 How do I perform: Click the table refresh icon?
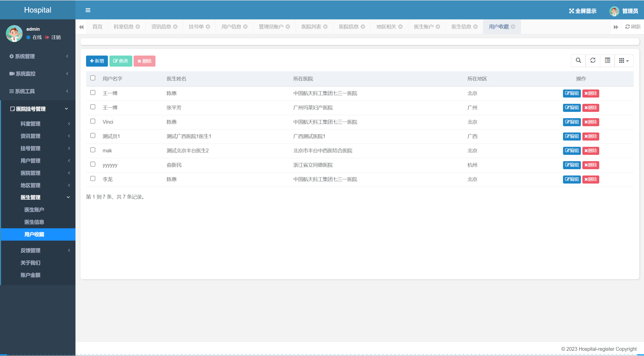[593, 61]
